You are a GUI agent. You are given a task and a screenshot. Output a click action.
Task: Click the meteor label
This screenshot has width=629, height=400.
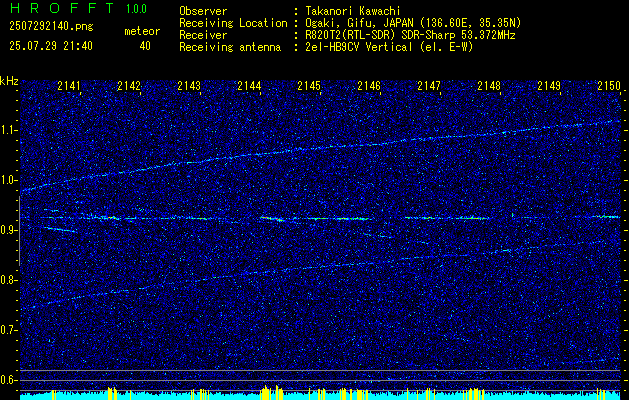pos(142,31)
